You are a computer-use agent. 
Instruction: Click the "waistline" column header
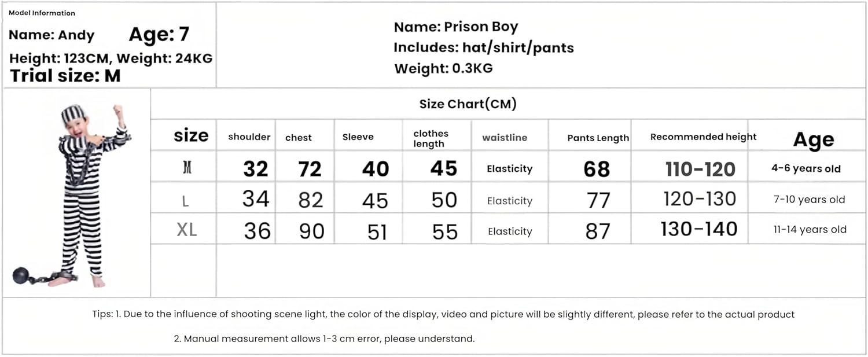[x=505, y=138]
